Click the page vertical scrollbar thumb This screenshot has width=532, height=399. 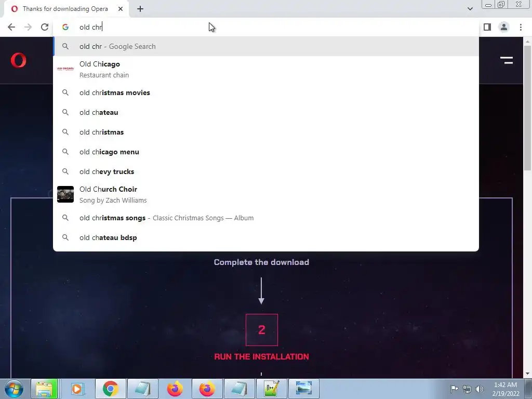pos(527,108)
